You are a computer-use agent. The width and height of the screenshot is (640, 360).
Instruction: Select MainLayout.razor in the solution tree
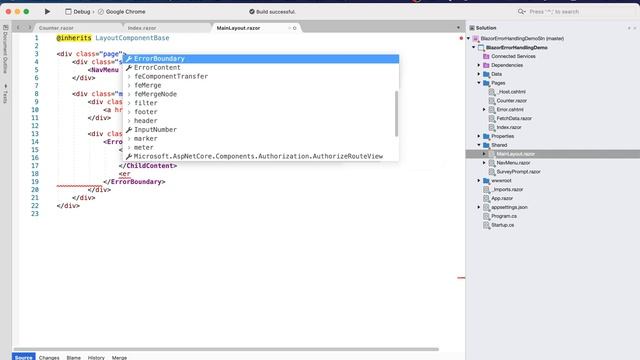tap(515, 154)
